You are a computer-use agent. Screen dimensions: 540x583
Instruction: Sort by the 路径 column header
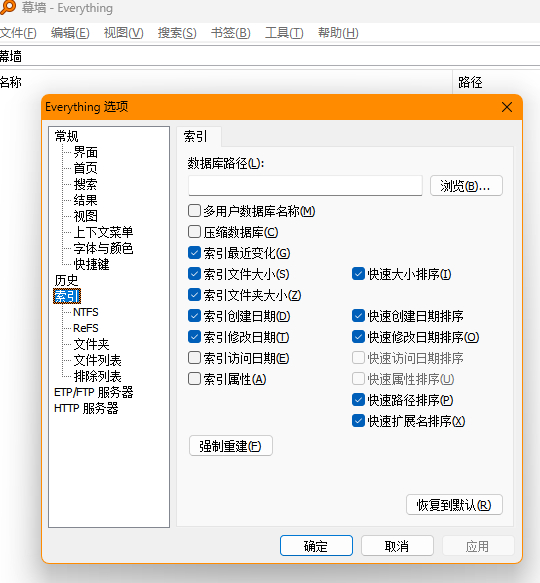(496, 82)
